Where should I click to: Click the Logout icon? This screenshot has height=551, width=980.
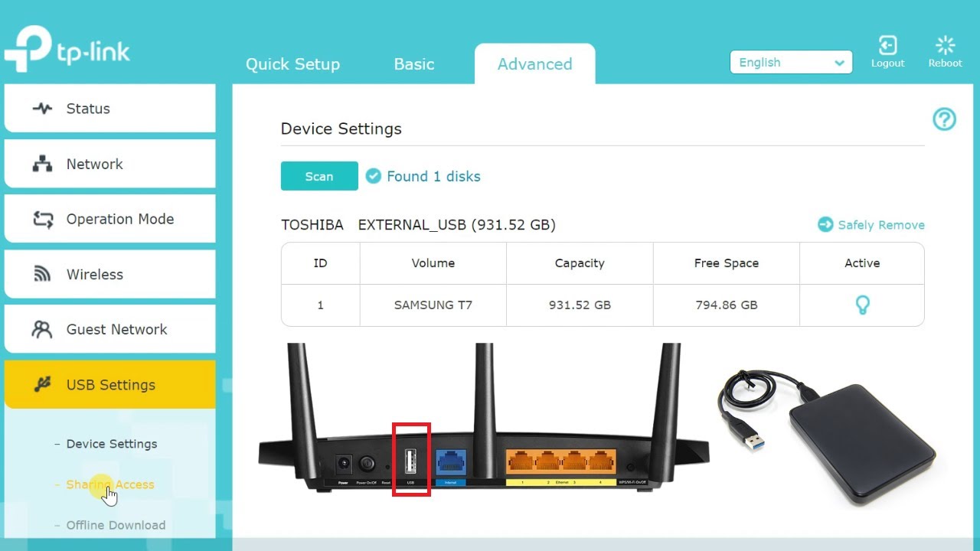point(887,45)
